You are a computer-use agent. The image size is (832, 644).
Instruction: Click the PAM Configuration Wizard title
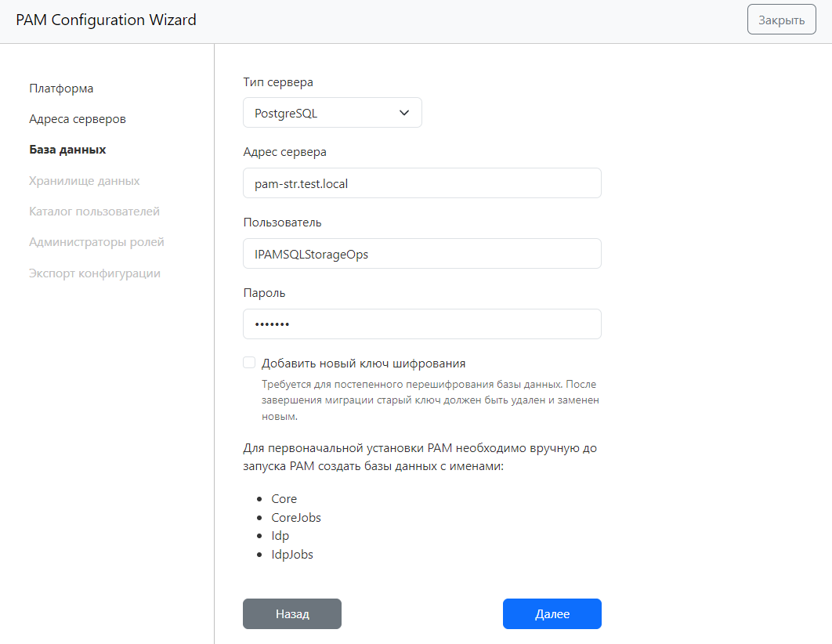106,20
